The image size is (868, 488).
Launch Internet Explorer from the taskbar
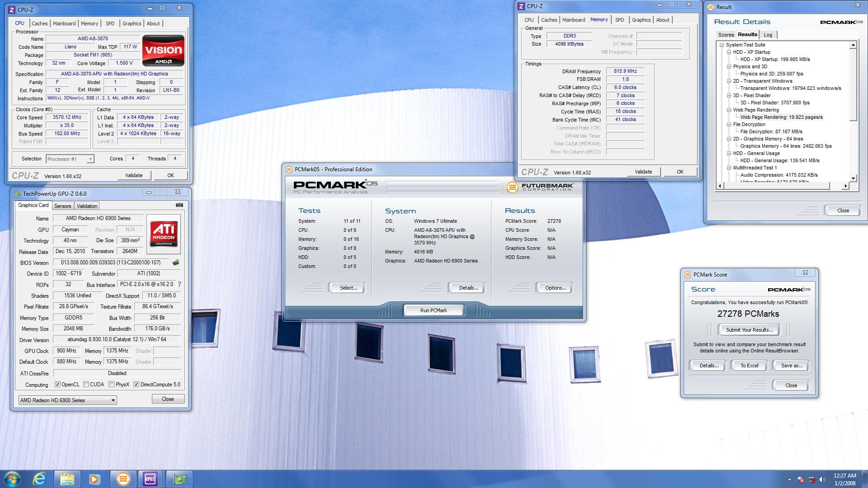(x=40, y=479)
